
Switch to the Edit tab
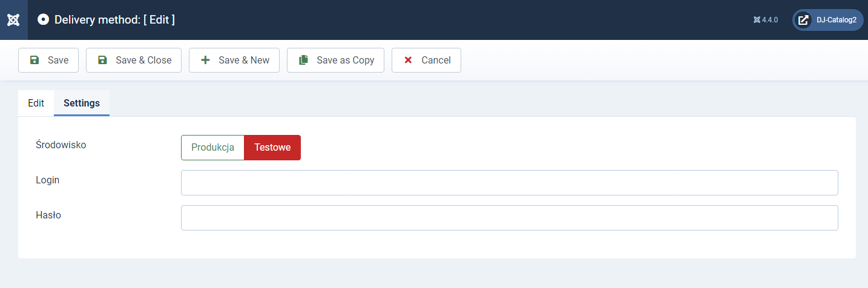[36, 103]
